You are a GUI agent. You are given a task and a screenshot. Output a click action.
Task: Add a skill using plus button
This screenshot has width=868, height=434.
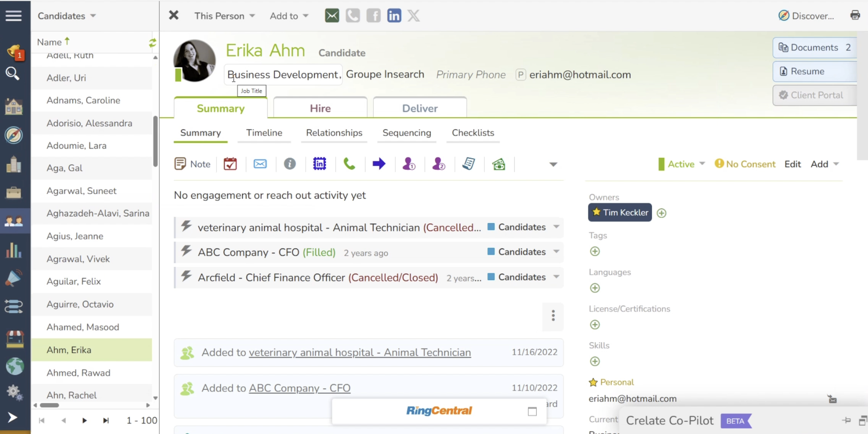click(x=595, y=361)
